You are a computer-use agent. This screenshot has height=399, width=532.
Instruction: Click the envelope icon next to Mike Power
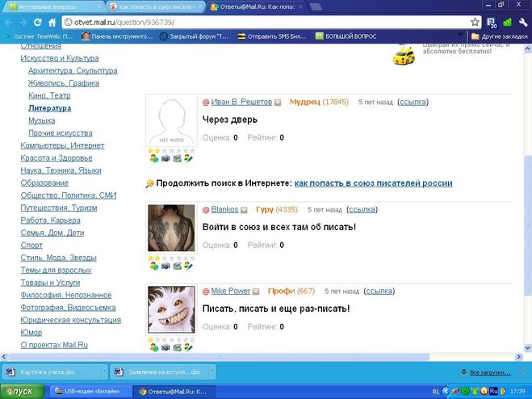[x=257, y=291]
